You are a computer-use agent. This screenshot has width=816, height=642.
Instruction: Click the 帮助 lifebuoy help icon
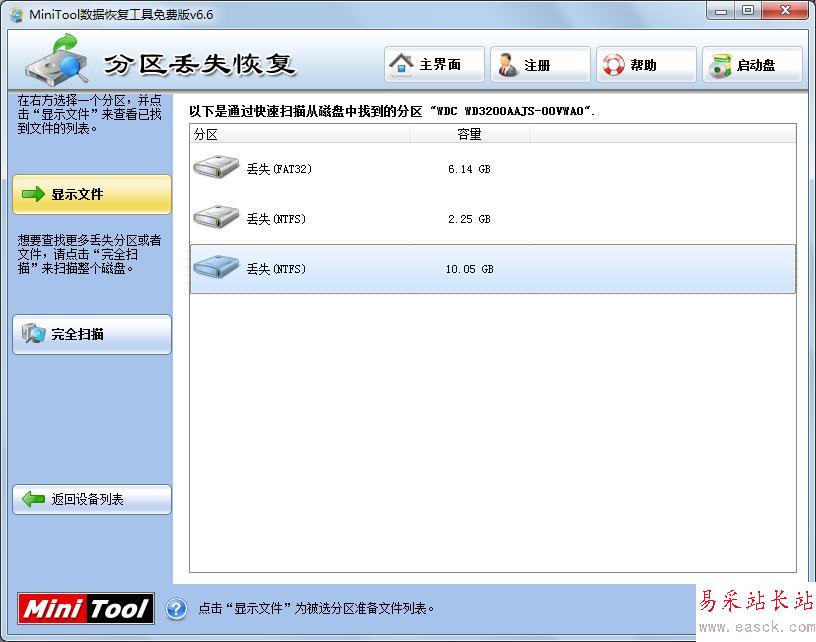pos(613,65)
